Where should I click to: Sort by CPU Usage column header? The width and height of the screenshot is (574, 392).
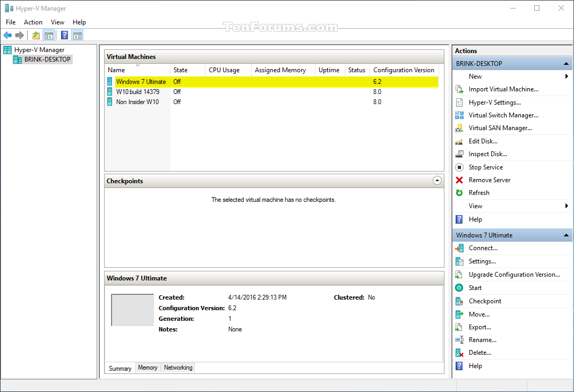click(228, 70)
